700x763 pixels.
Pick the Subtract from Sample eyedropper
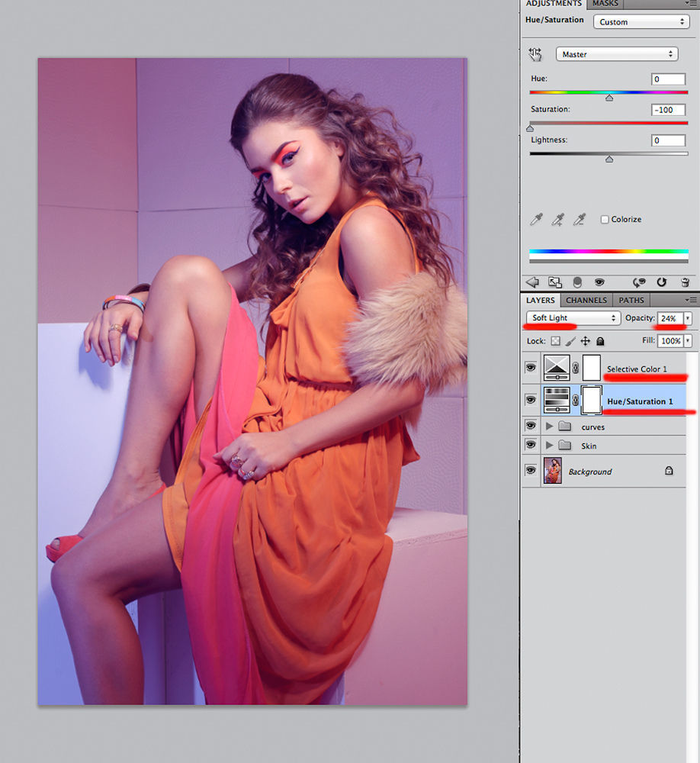[x=580, y=220]
